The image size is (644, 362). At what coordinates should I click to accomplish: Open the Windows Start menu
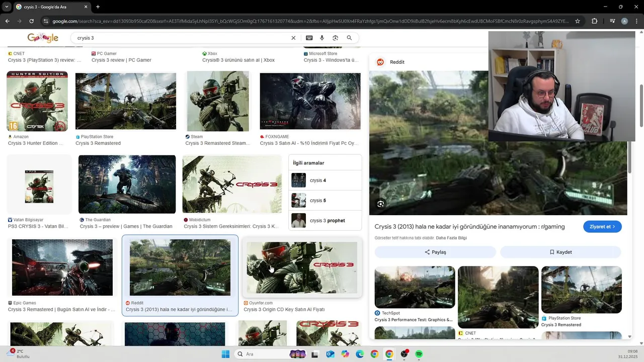pyautogui.click(x=225, y=354)
